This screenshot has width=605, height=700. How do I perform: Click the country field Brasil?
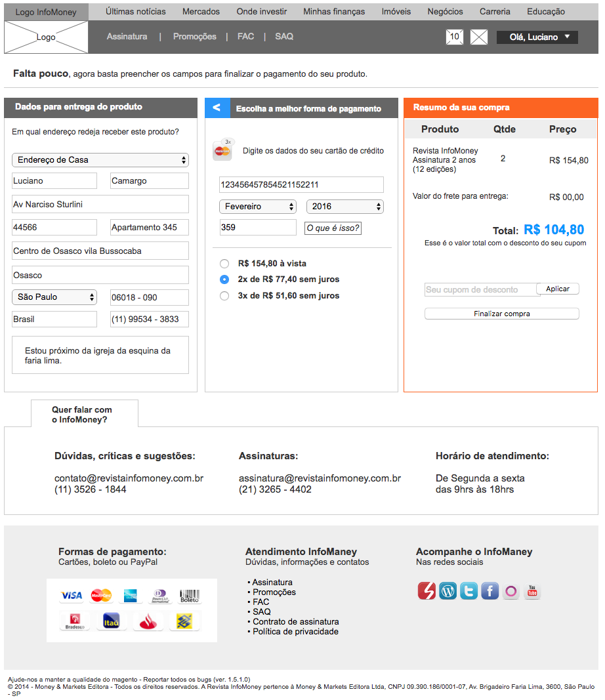click(54, 319)
